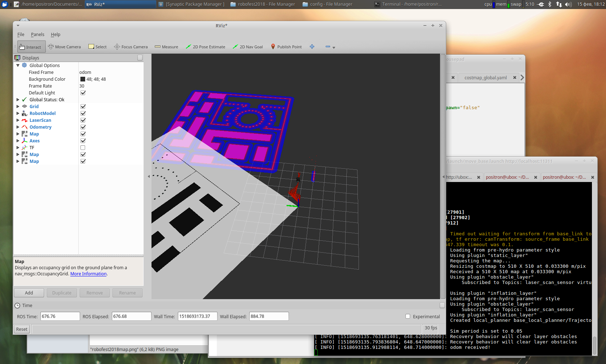This screenshot has width=606, height=364.
Task: Open the Background Color swatch picker
Action: [83, 79]
